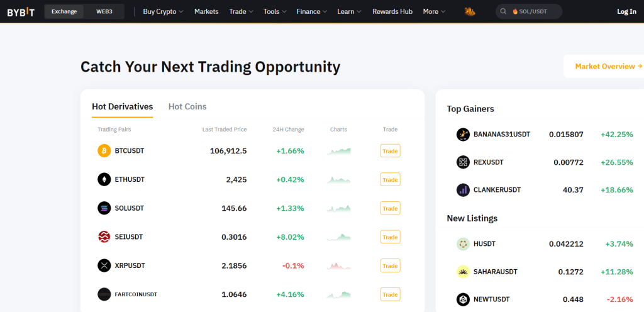Screen dimensions: 644x312
Task: Click the BANANAS31USDT token icon
Action: tap(463, 135)
